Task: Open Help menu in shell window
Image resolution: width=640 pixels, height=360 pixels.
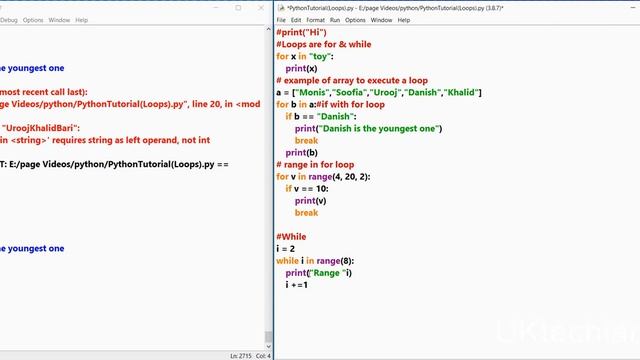Action: [82, 20]
